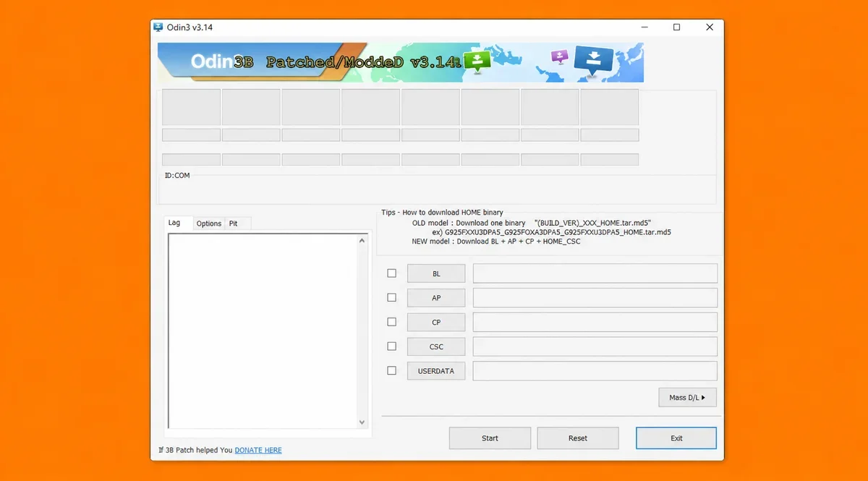Viewport: 868px width, 481px height.
Task: Click the Start button
Action: (490, 438)
